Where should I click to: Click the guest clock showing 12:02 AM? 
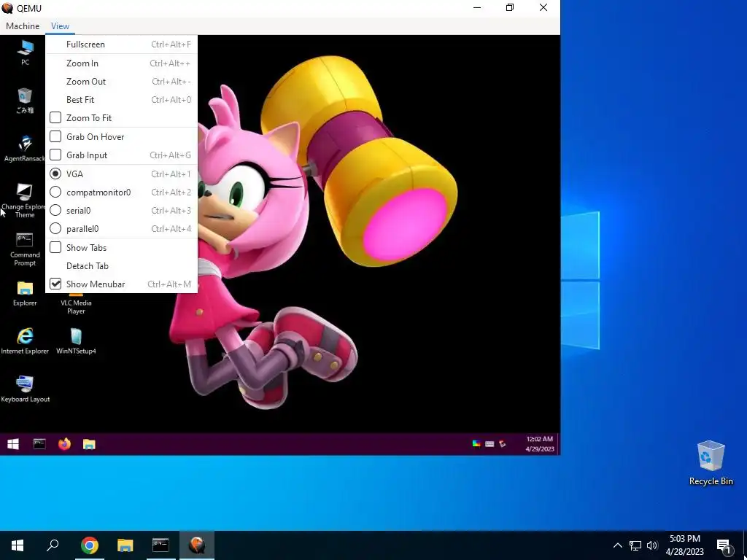coord(540,444)
